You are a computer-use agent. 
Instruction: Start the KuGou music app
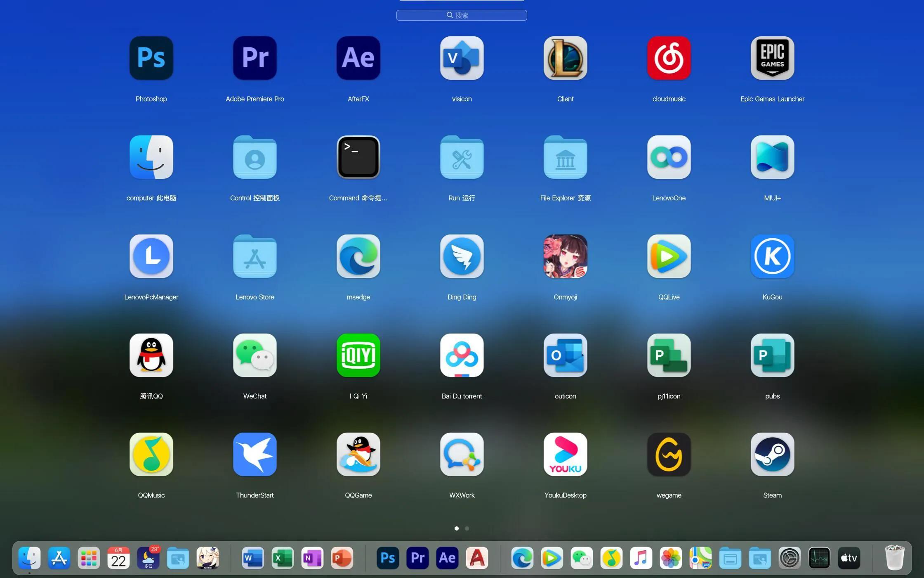[772, 256]
